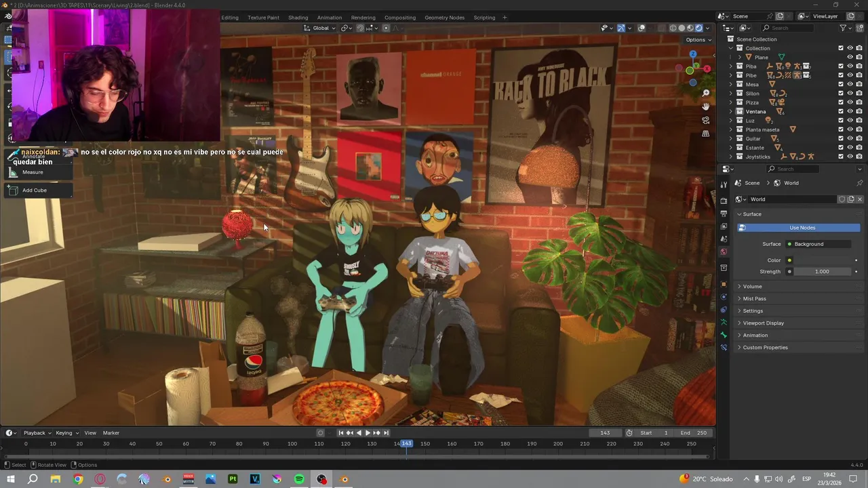Viewport: 868px width, 488px height.
Task: Uncheck the Pizza collection checkbox
Action: (841, 102)
